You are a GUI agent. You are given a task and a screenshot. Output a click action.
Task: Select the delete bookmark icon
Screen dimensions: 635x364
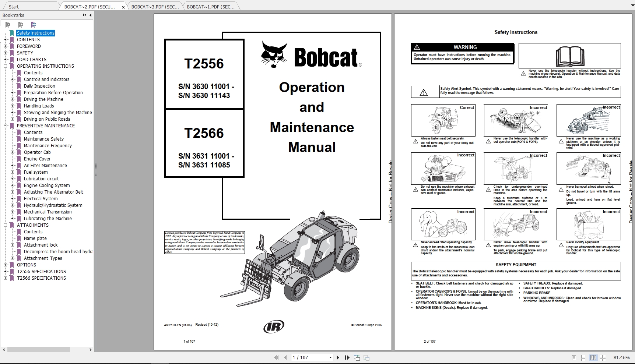8,24
